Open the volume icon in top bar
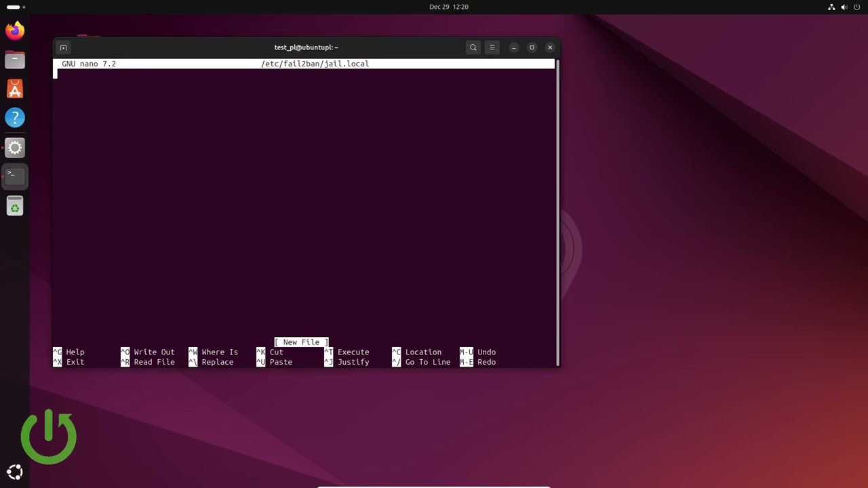The height and width of the screenshot is (488, 868). 844,7
